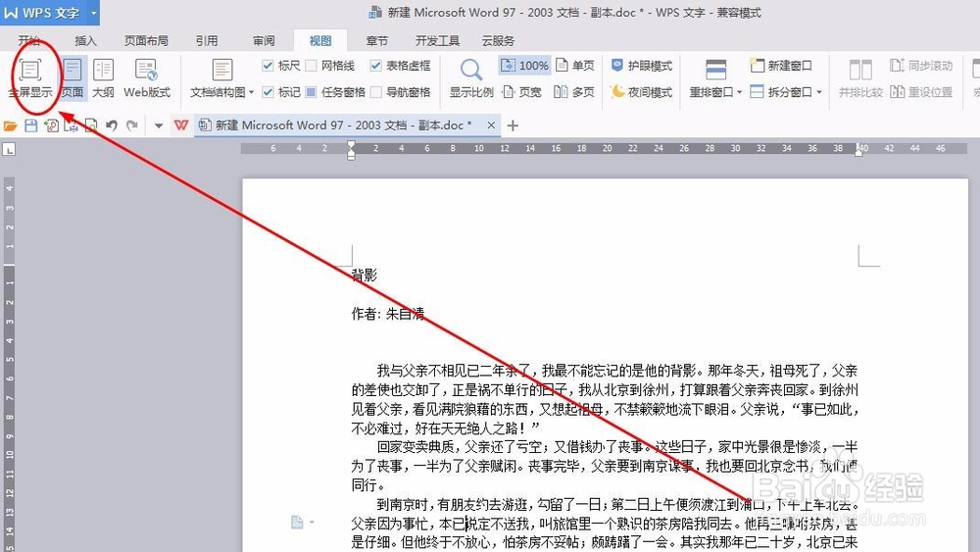980x552 pixels.
Task: Toggle the 标记 markup checkbox
Action: point(269,92)
